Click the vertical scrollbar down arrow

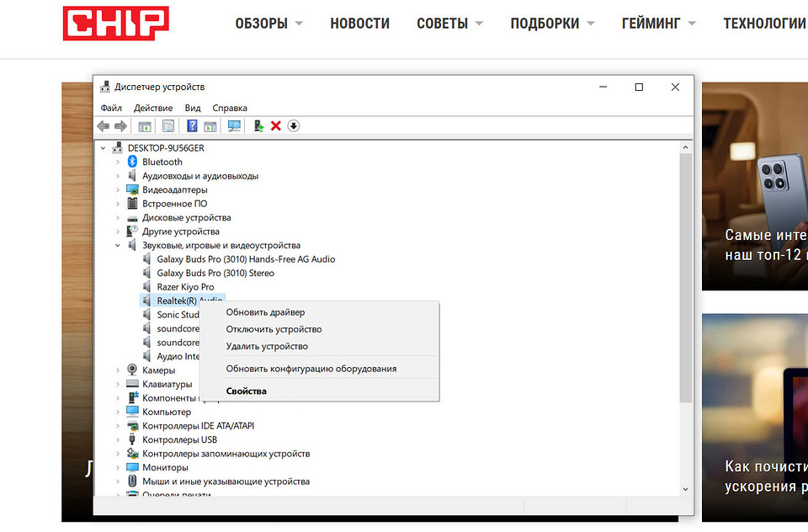(685, 488)
